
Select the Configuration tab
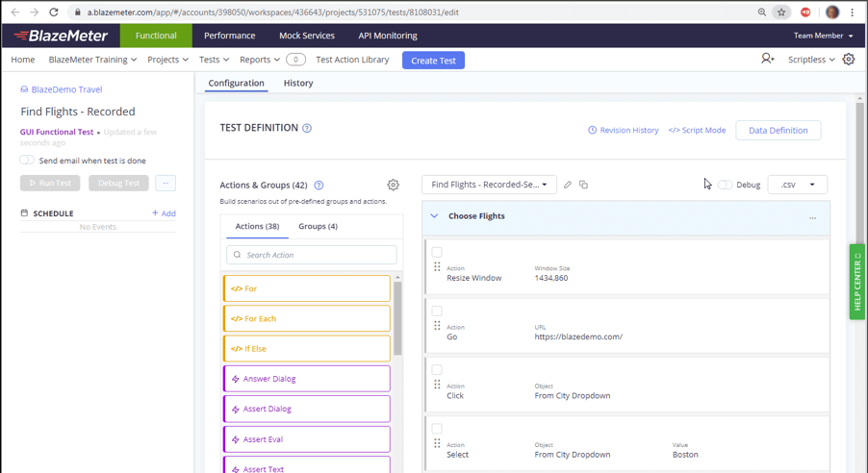(x=237, y=83)
